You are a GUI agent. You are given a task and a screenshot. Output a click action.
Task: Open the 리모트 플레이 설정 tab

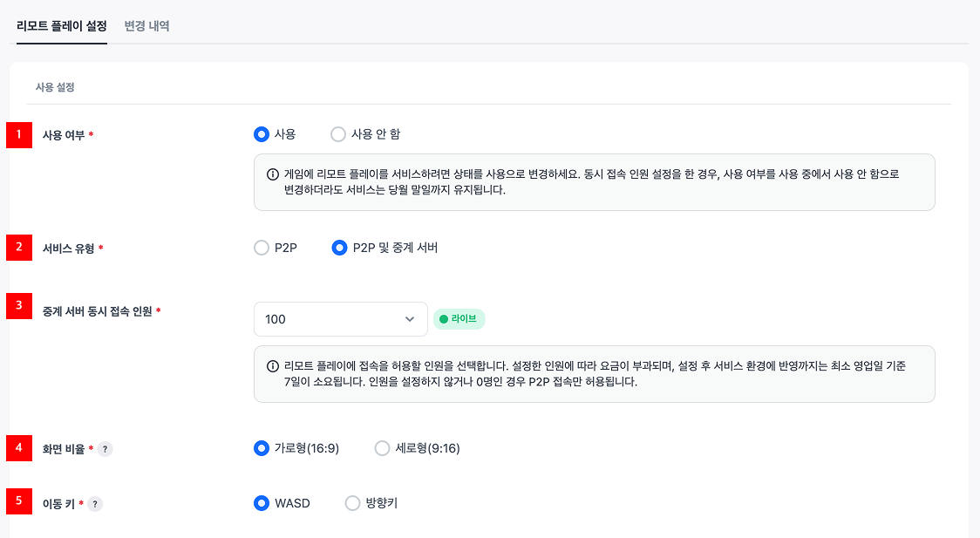[x=62, y=26]
